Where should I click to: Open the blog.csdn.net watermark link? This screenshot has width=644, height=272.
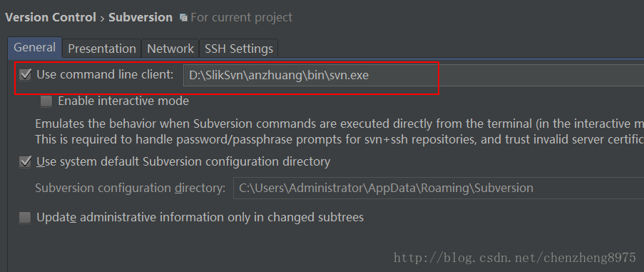tap(515, 258)
